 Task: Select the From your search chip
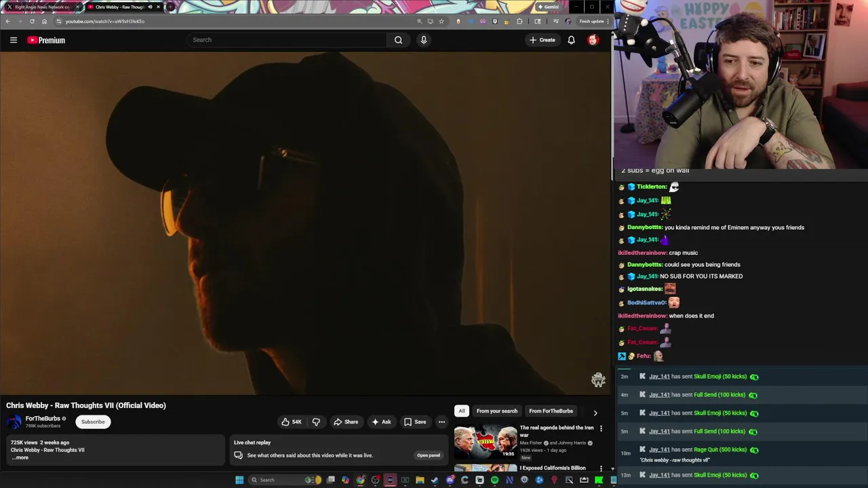(497, 411)
